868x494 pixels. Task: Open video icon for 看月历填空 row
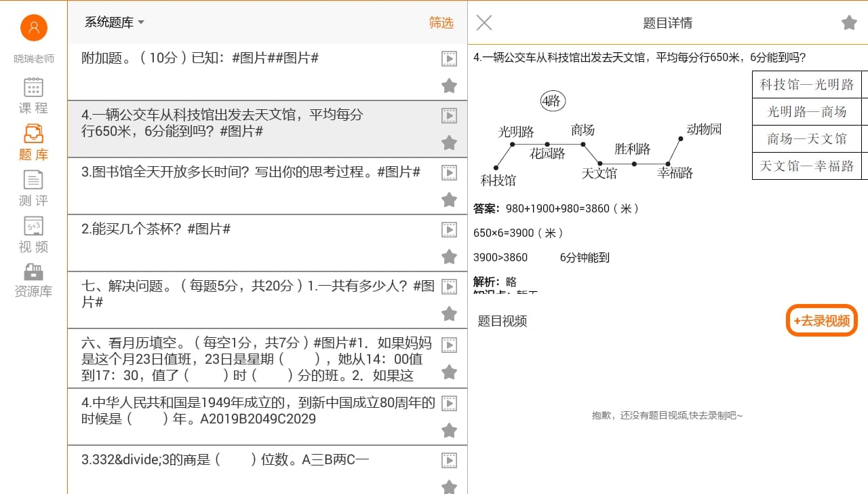click(449, 345)
